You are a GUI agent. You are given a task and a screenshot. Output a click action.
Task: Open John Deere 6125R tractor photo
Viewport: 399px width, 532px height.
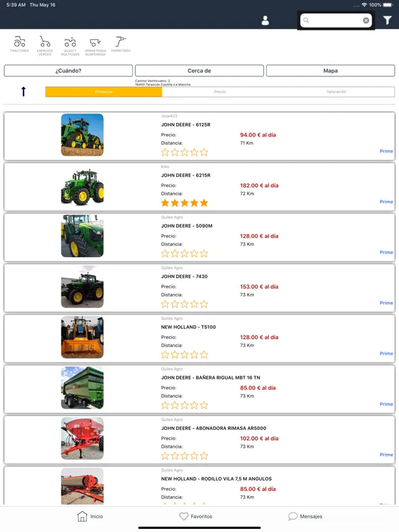pos(82,135)
